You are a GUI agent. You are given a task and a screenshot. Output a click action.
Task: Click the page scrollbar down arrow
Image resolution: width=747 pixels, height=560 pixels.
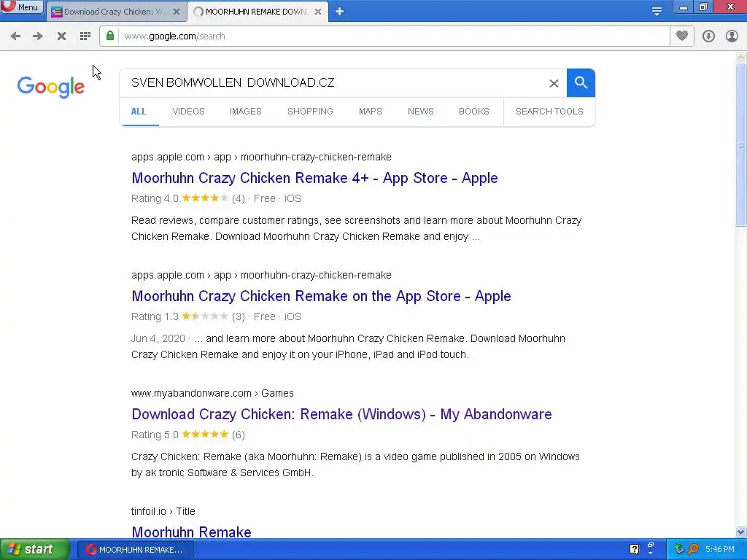[x=741, y=532]
